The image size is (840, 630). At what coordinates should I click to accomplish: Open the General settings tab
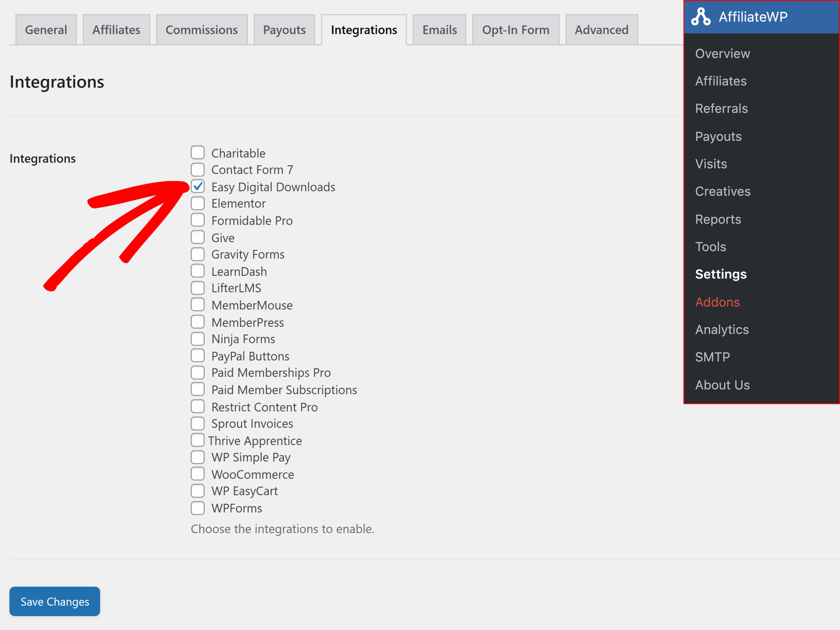pyautogui.click(x=46, y=29)
